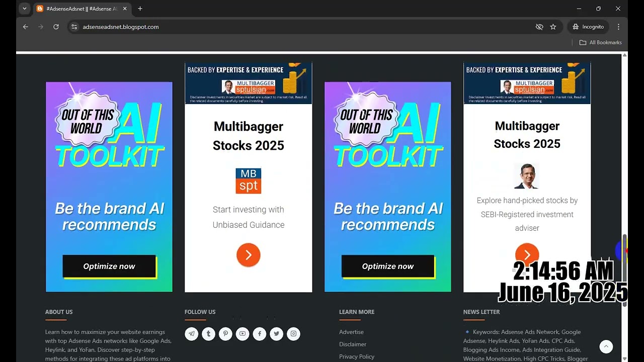Open the Chrome three-dot menu
The height and width of the screenshot is (362, 644).
(618, 27)
